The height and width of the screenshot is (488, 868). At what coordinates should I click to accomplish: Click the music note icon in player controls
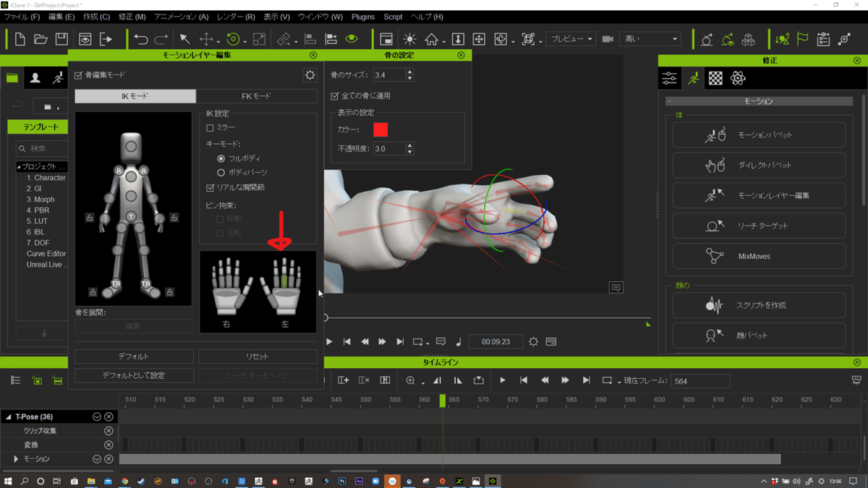[x=459, y=341]
